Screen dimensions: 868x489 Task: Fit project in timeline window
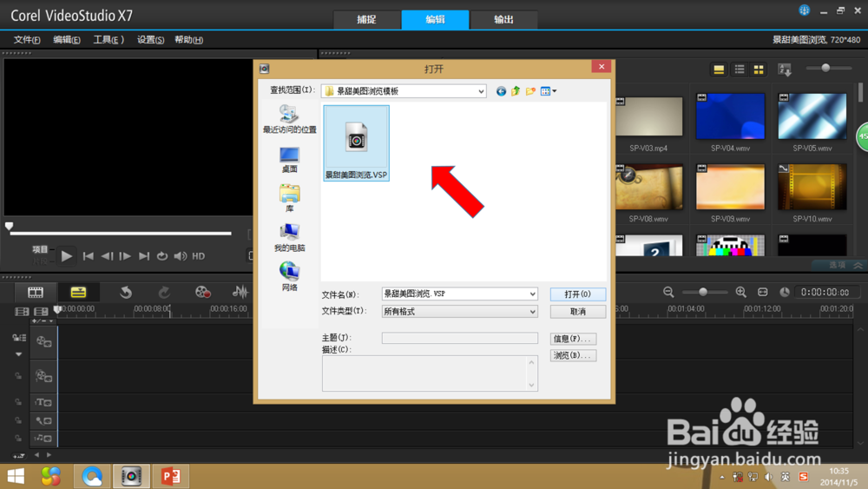(763, 293)
